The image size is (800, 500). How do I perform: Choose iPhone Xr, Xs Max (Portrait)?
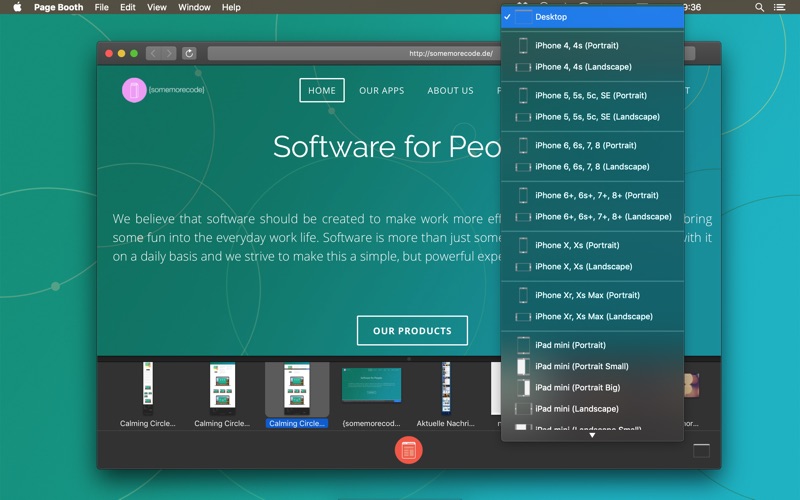click(x=592, y=295)
